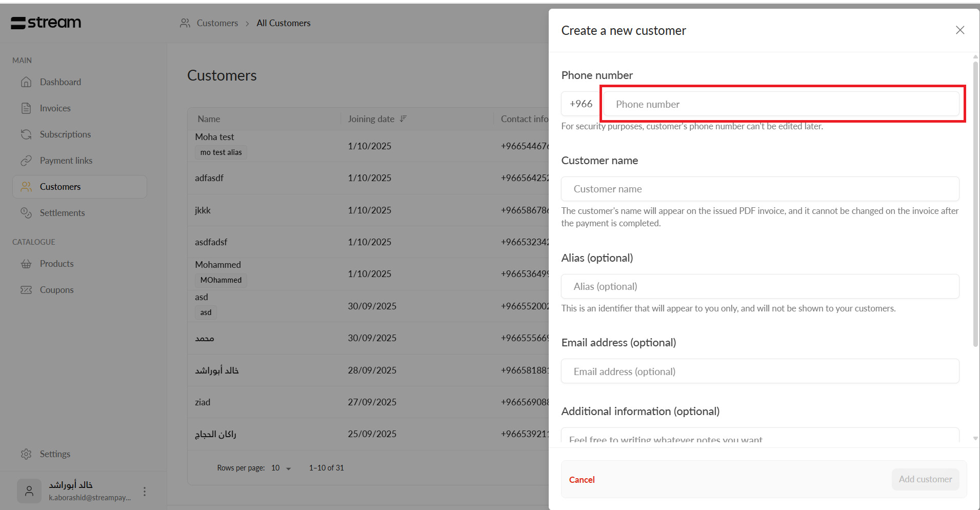Image resolution: width=980 pixels, height=510 pixels.
Task: Open the +966 country code selector
Action: pyautogui.click(x=581, y=104)
